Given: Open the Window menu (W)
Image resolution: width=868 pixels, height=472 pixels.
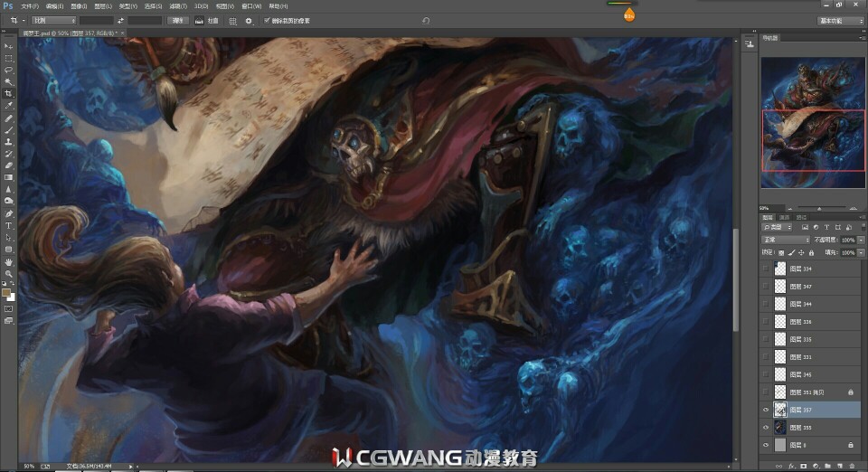Looking at the screenshot, I should [251, 6].
